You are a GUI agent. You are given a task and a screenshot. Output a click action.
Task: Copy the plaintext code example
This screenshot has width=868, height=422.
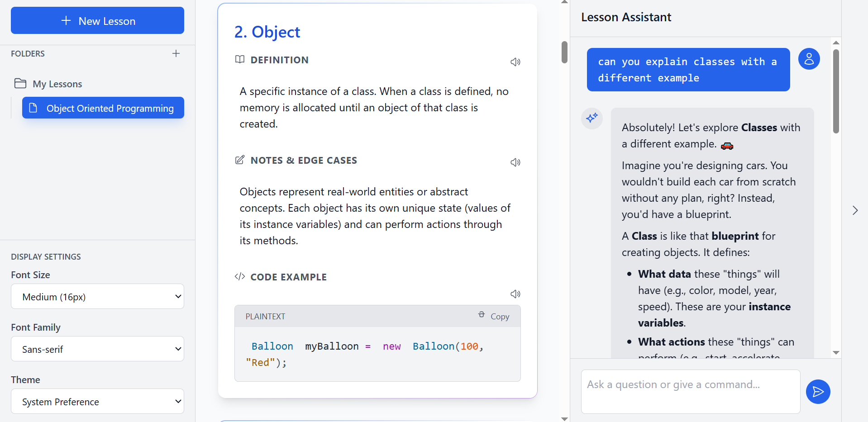494,316
